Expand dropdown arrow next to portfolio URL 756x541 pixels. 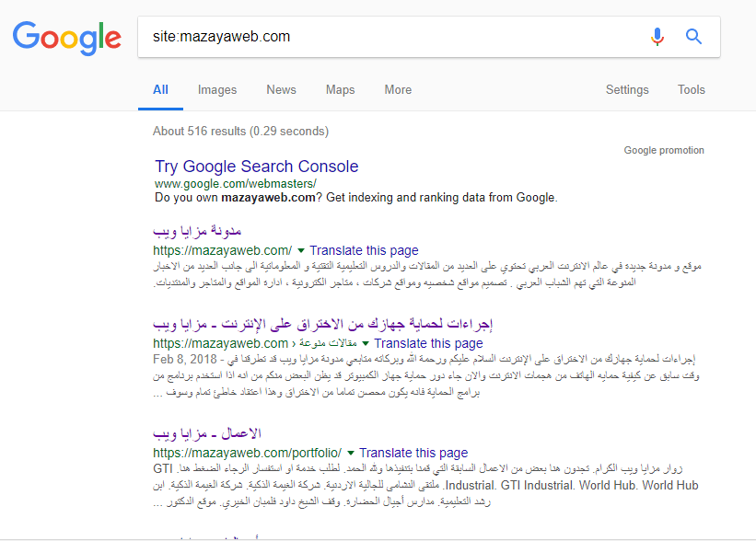(351, 454)
